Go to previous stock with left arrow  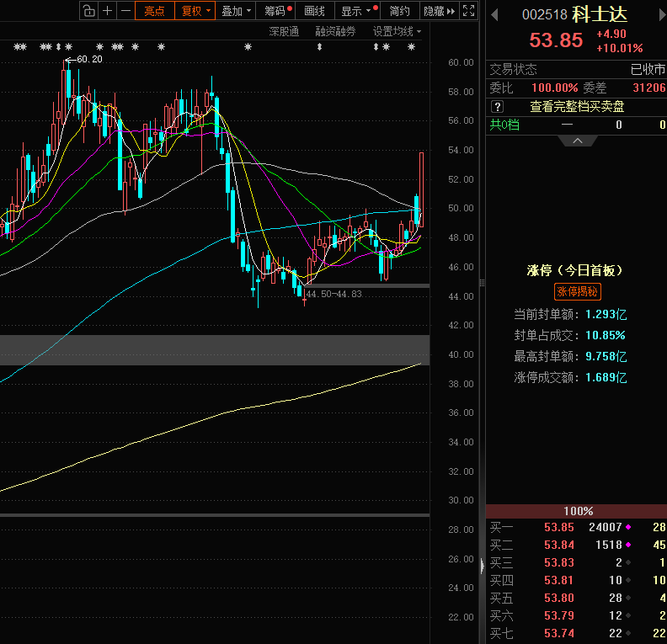click(494, 15)
